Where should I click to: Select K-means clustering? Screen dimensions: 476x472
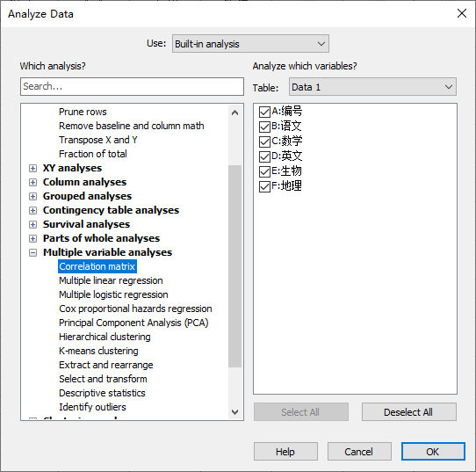tap(98, 351)
